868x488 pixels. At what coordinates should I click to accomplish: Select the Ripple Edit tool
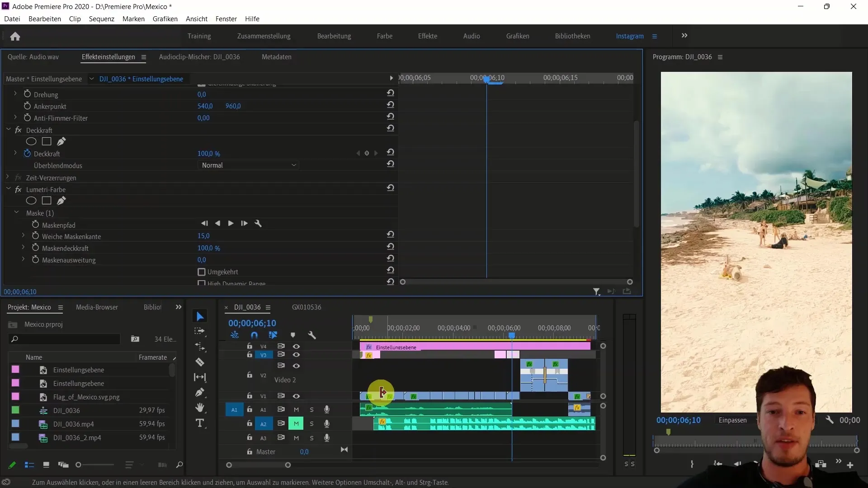pos(200,347)
